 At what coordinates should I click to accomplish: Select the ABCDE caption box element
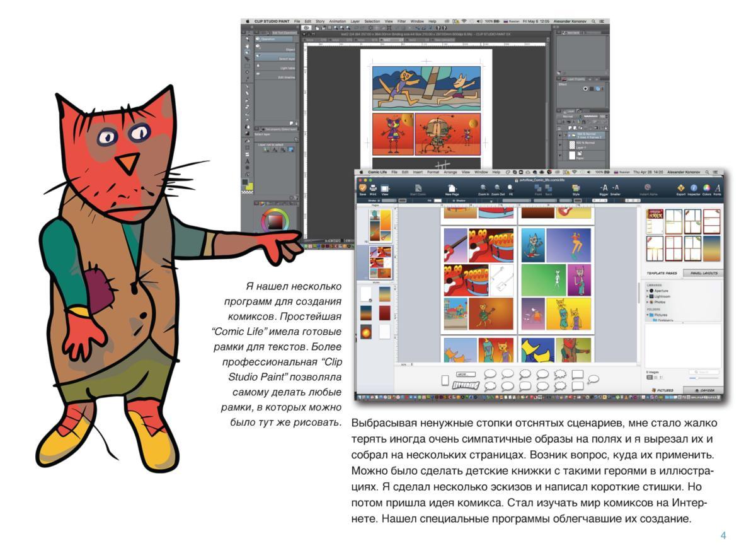[x=465, y=374]
